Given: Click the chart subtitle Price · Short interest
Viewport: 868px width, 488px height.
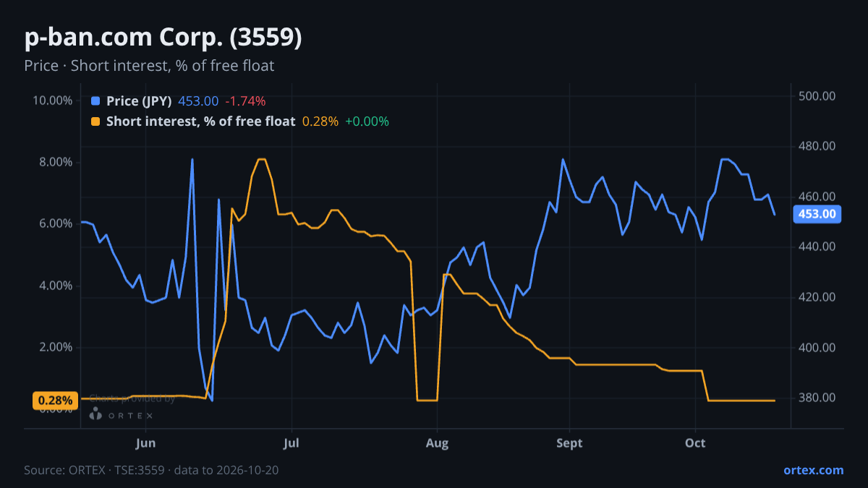Looking at the screenshot, I should click(x=149, y=66).
